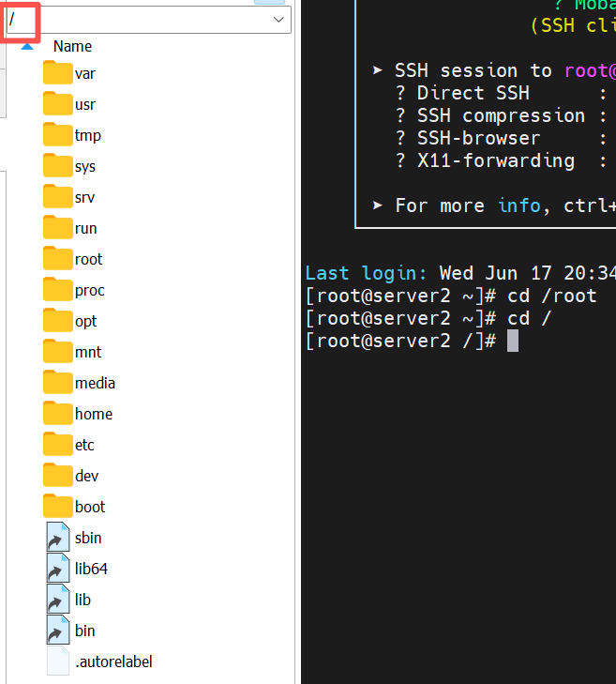Click the 'dev' folder name text
This screenshot has height=684, width=616.
click(87, 476)
